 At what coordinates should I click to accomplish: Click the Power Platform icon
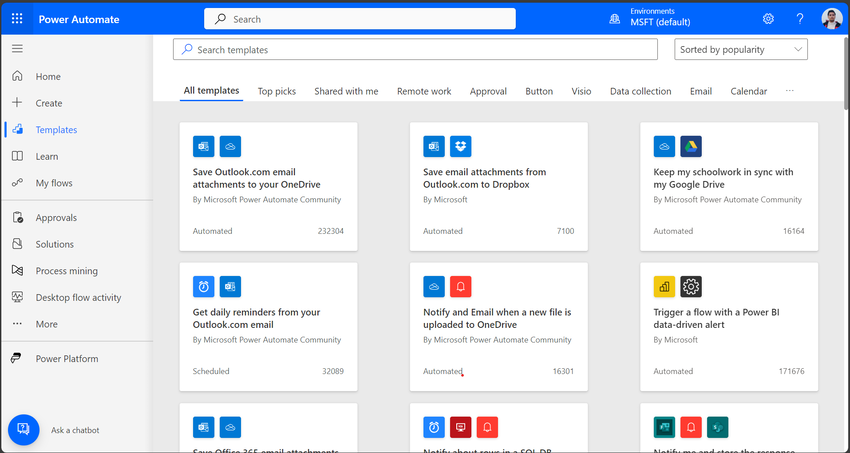(16, 358)
